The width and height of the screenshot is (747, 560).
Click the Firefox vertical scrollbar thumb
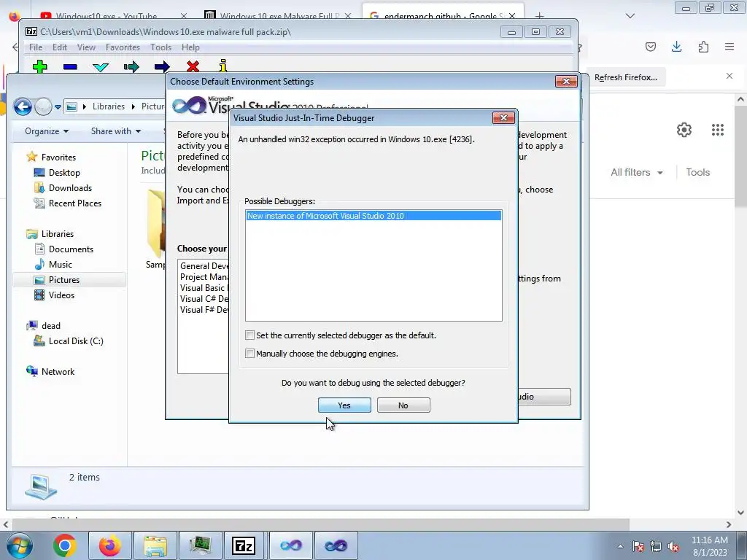pyautogui.click(x=740, y=157)
